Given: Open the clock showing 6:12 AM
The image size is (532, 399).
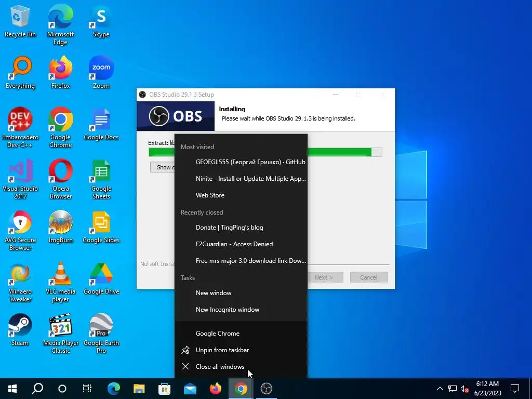Looking at the screenshot, I should pyautogui.click(x=487, y=389).
